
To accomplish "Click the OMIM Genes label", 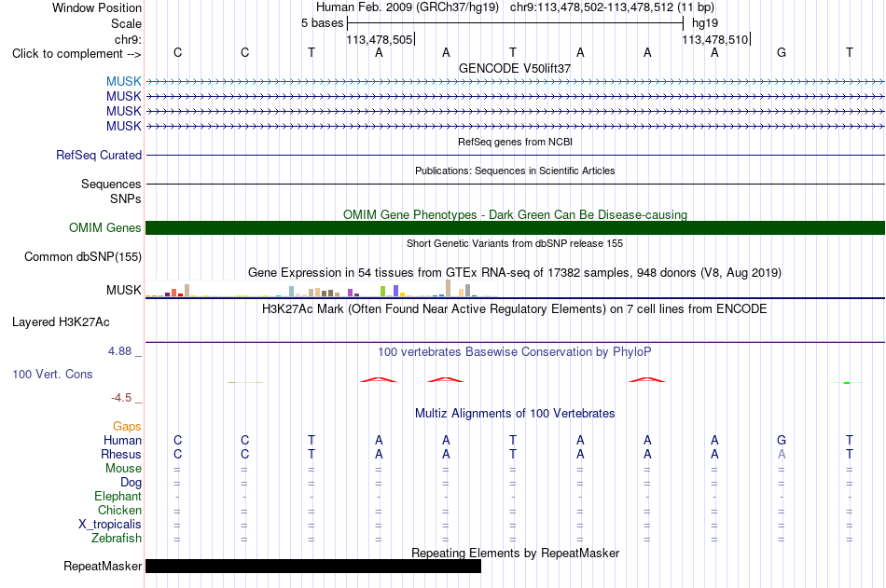I will 105,227.
